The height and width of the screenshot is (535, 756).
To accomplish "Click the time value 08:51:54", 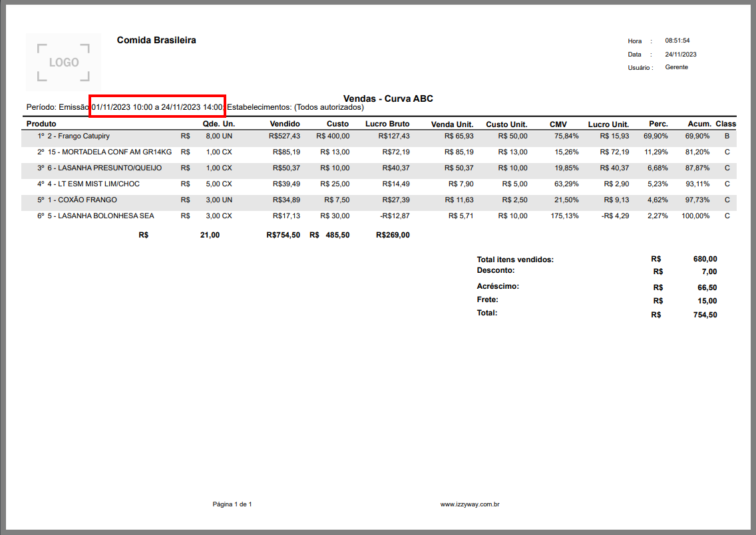I will pos(677,41).
